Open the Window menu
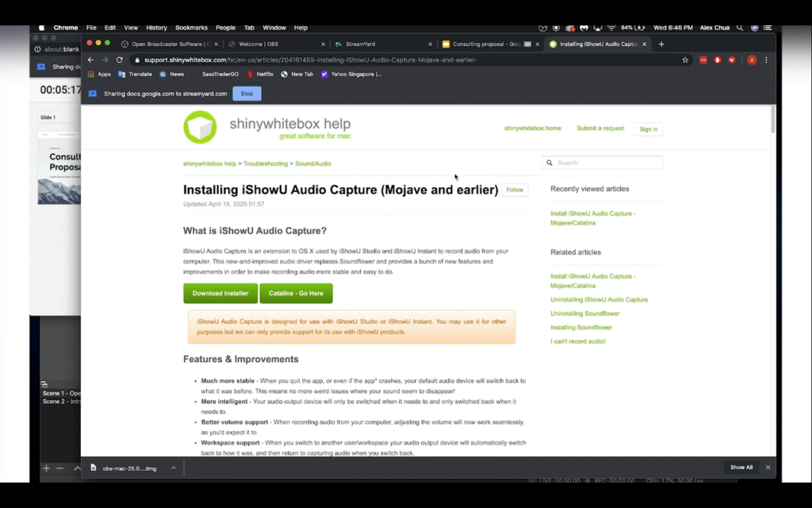 (274, 28)
